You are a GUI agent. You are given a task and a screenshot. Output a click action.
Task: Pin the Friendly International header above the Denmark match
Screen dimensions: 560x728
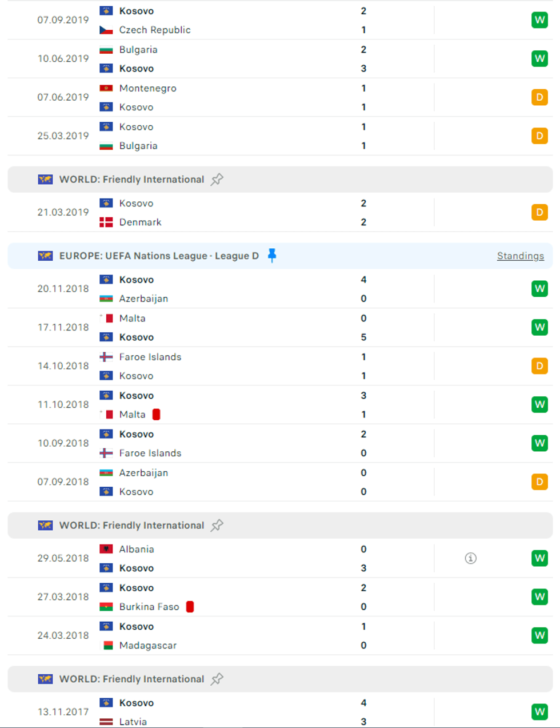click(x=217, y=180)
